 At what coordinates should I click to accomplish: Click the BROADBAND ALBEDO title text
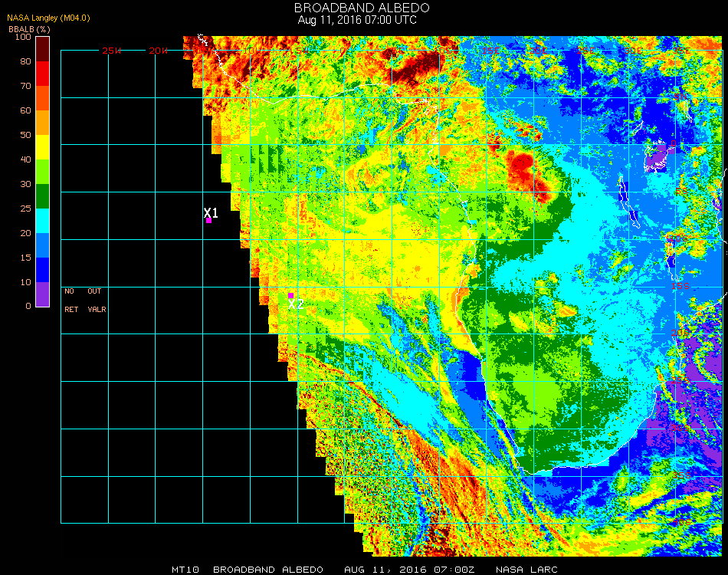point(362,8)
